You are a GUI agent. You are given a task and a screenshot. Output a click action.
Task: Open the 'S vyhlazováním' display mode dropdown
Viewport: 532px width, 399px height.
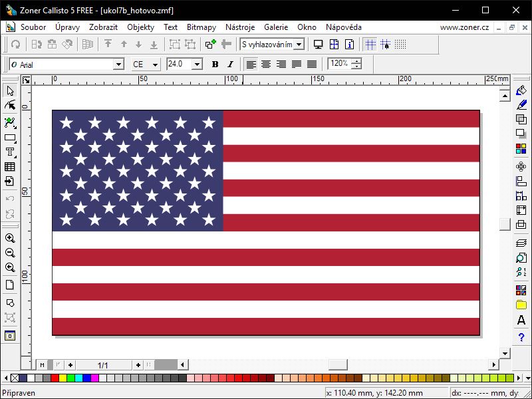coord(299,45)
